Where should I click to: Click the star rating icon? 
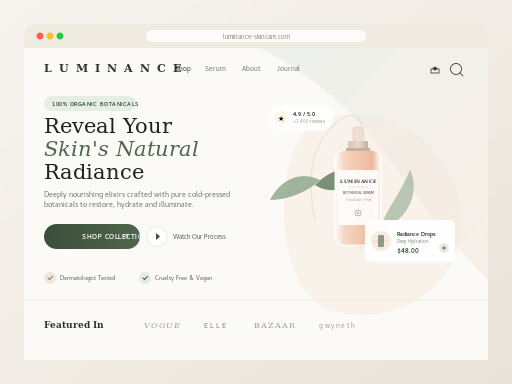(281, 118)
